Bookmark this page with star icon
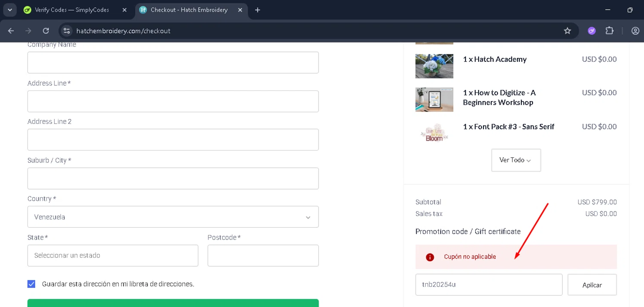The height and width of the screenshot is (307, 644). [x=568, y=31]
